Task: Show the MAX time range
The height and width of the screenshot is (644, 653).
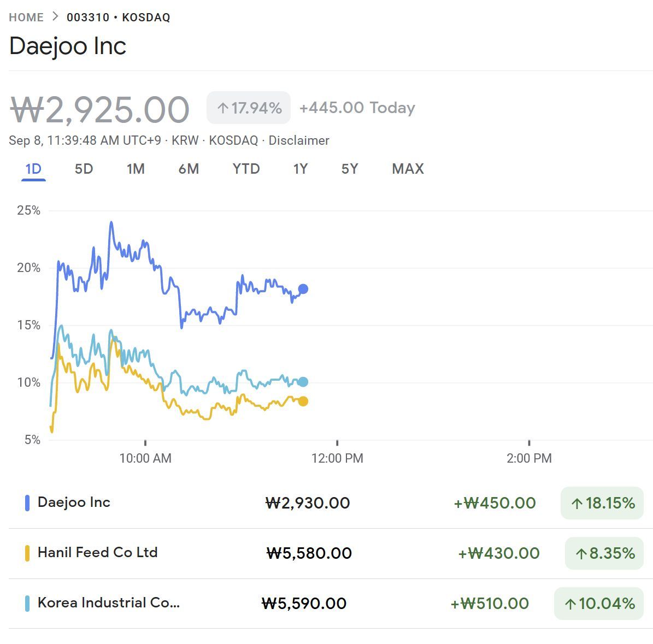Action: pos(408,169)
